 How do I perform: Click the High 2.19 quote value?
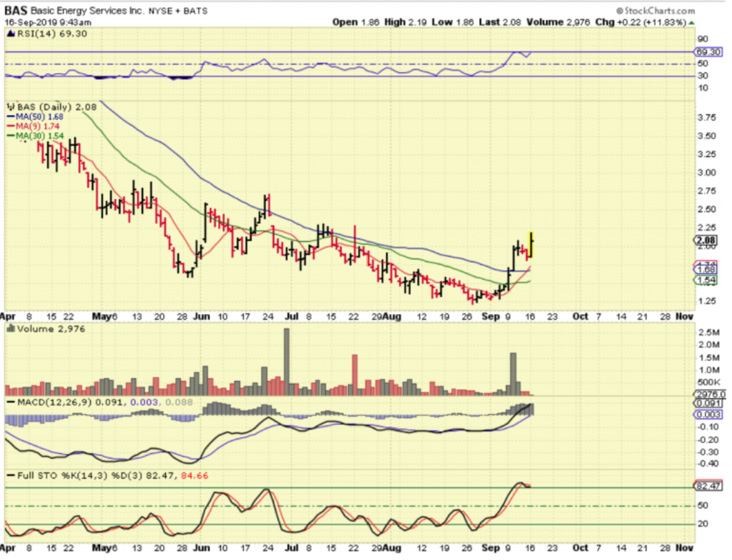406,22
